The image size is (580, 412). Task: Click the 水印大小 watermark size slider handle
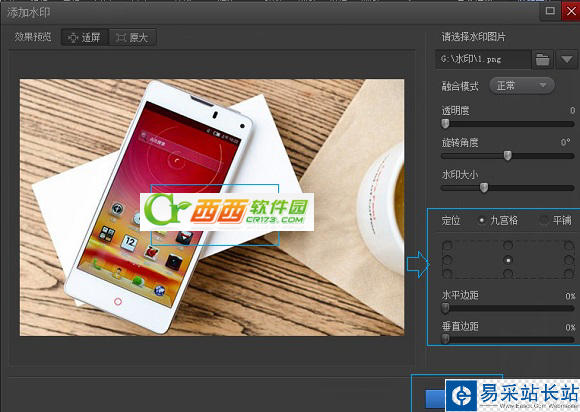pos(484,188)
